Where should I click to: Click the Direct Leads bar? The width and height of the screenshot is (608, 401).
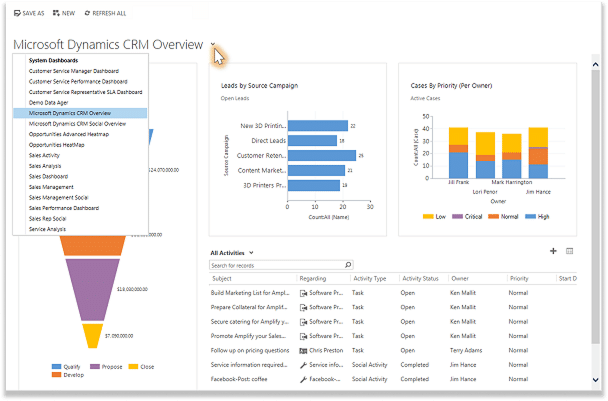(312, 140)
